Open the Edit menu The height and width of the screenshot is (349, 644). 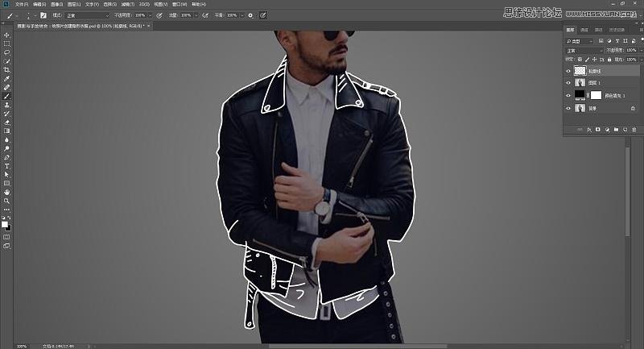(39, 4)
